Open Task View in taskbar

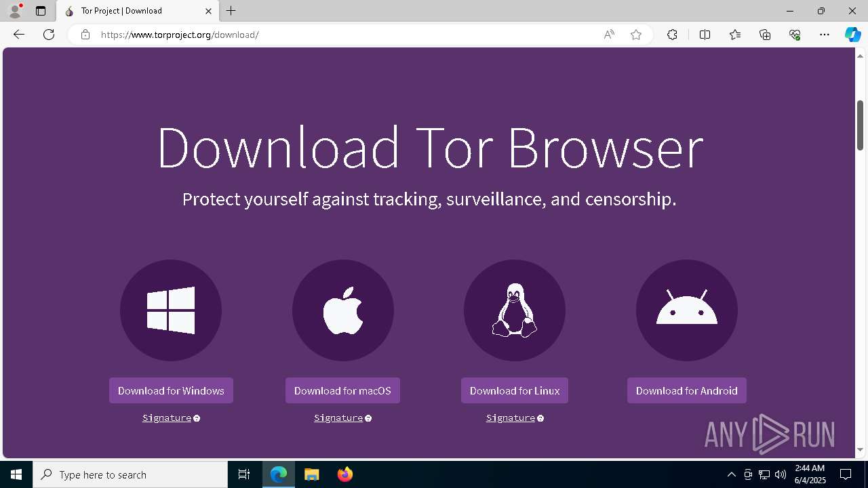[244, 474]
